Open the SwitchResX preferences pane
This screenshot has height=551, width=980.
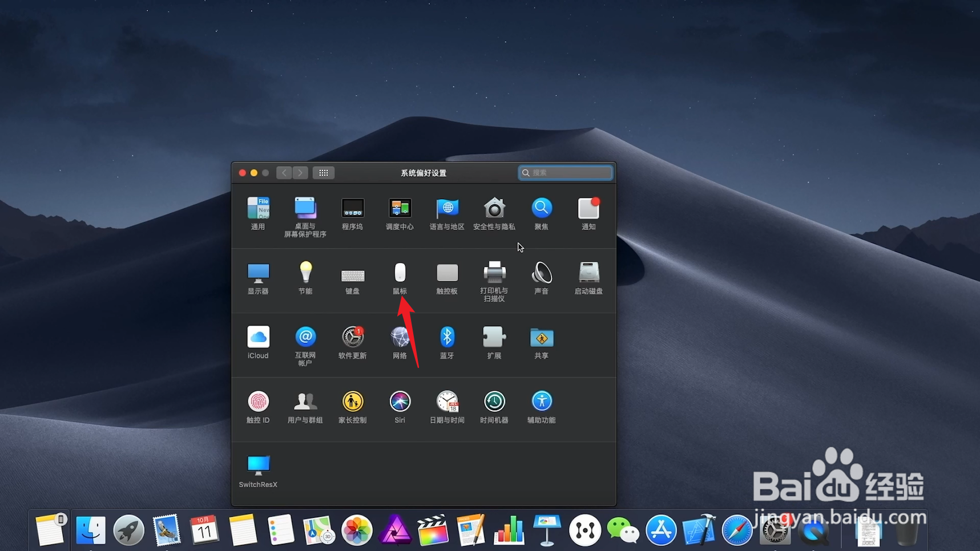click(x=258, y=471)
